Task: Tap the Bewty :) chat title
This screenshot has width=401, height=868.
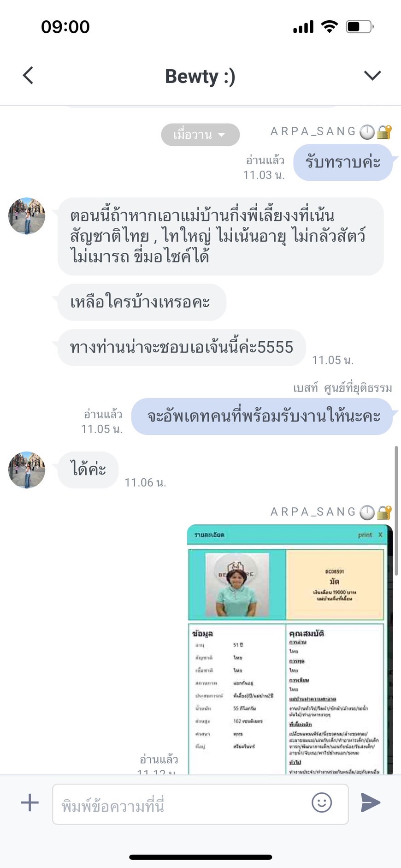Action: [x=200, y=76]
